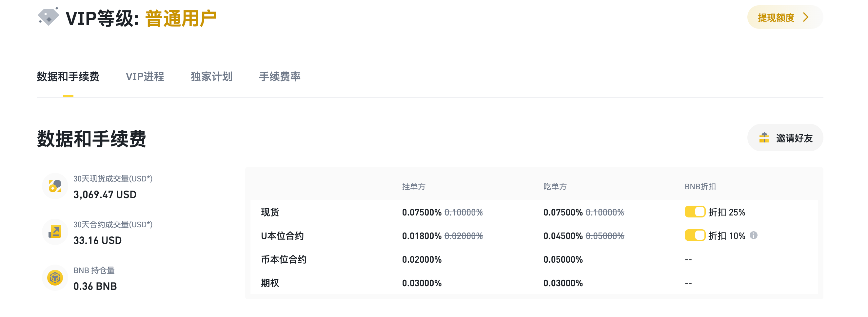Screen dimensions: 868x317
Task: Click the 邀请好友 button
Action: pyautogui.click(x=785, y=138)
